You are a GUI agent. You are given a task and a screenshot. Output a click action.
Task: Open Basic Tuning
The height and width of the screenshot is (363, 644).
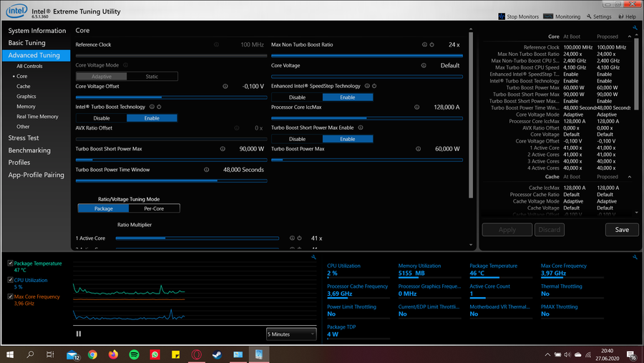coord(26,43)
